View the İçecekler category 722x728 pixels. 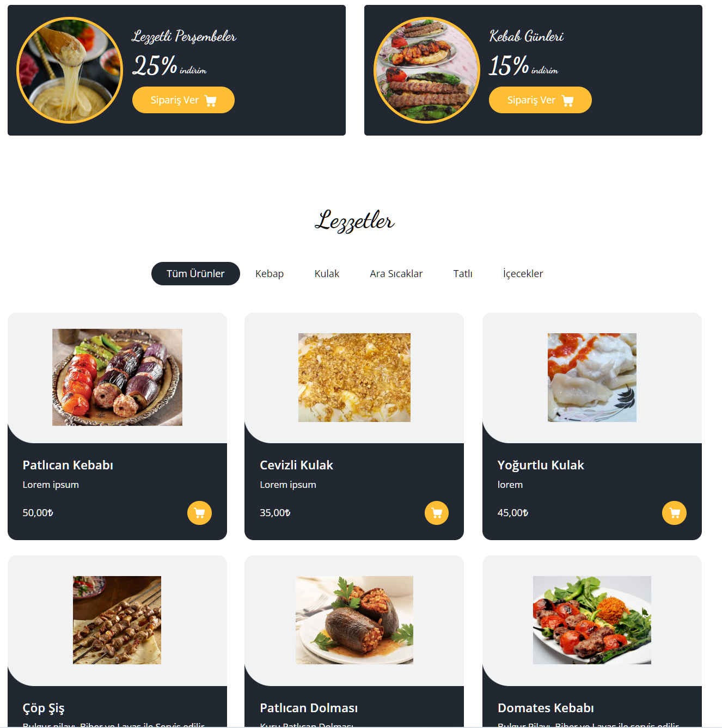tap(523, 273)
